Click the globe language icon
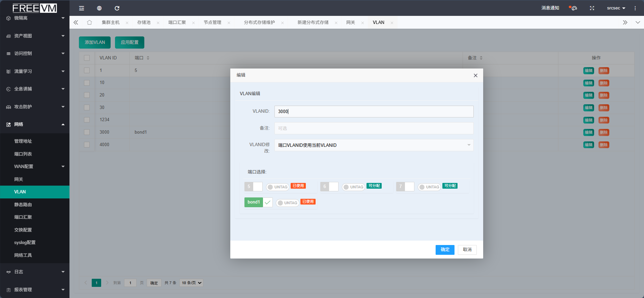 [x=99, y=8]
